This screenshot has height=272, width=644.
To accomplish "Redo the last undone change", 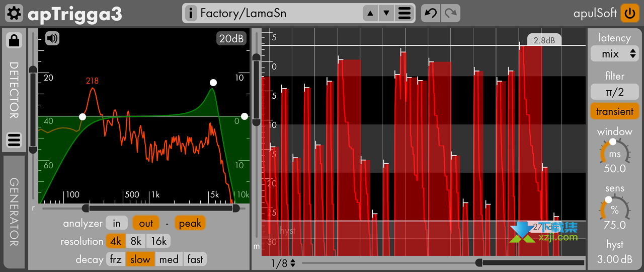I will point(450,13).
